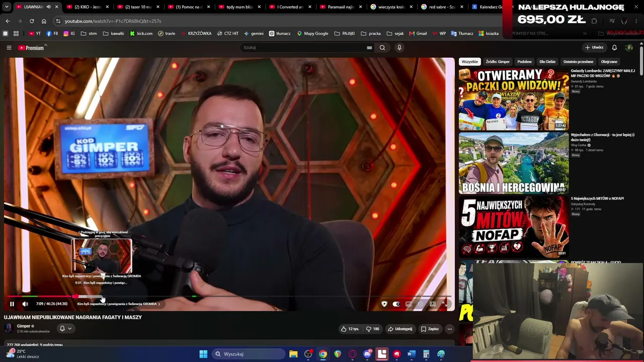Image resolution: width=644 pixels, height=362 pixels.
Task: Select the Wszystkie filter chip
Action: point(469,62)
